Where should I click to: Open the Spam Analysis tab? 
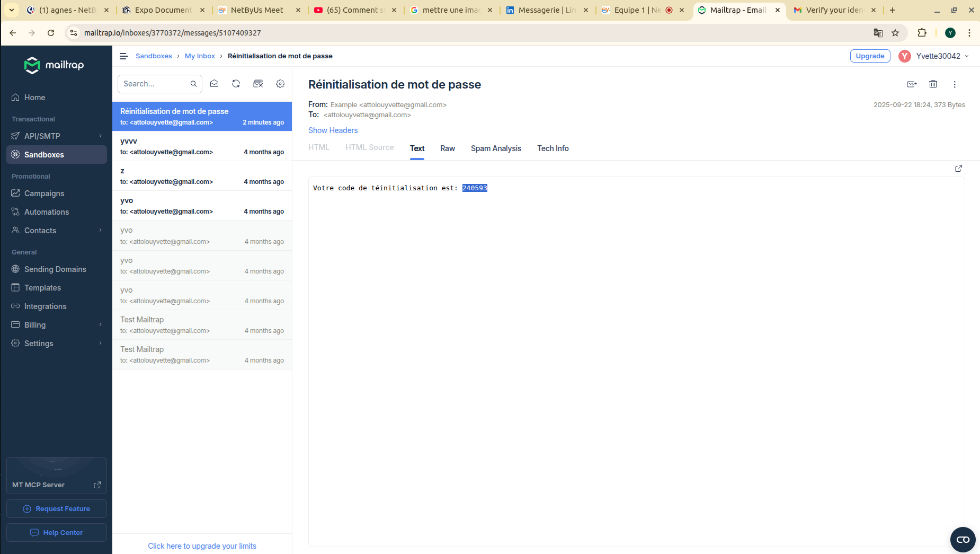click(496, 148)
